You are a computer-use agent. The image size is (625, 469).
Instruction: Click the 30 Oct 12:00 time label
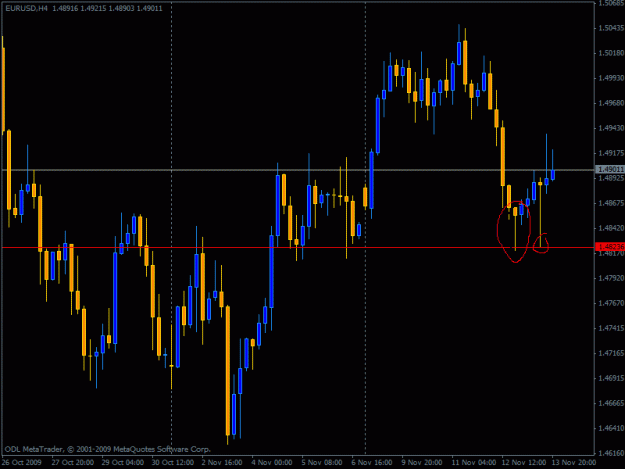point(173,463)
